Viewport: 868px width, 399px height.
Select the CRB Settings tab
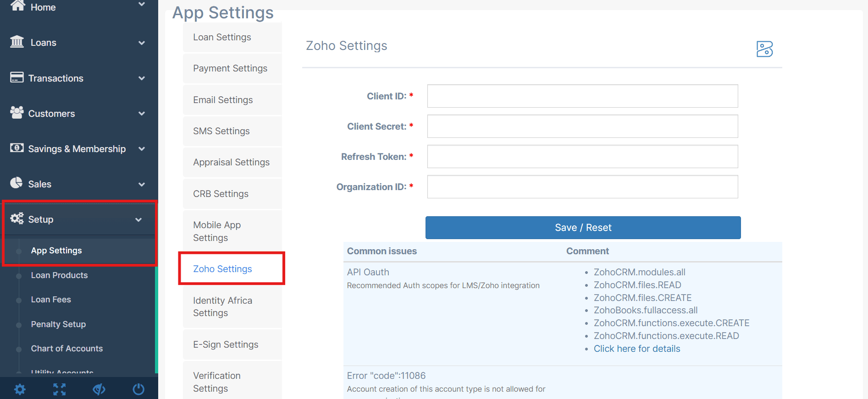click(x=232, y=194)
